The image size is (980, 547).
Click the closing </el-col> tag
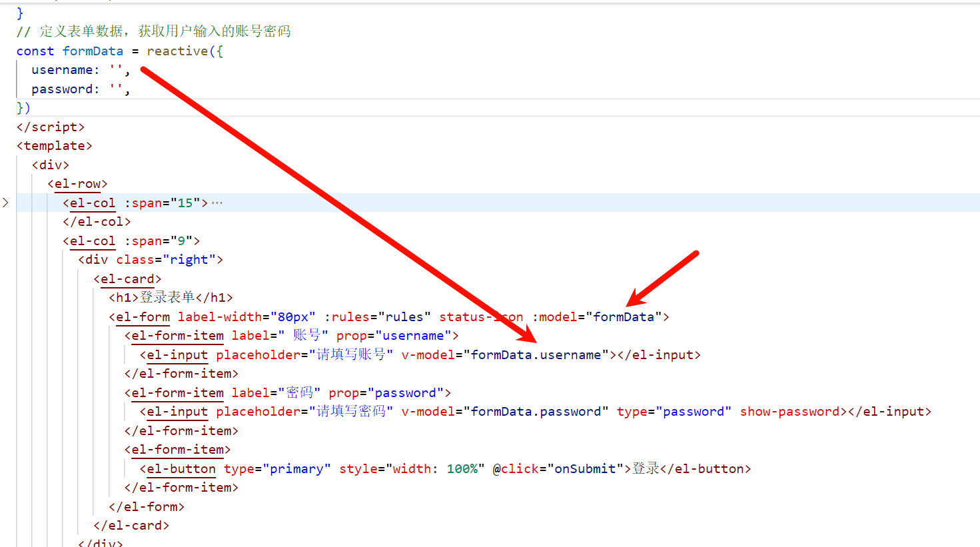pyautogui.click(x=97, y=221)
